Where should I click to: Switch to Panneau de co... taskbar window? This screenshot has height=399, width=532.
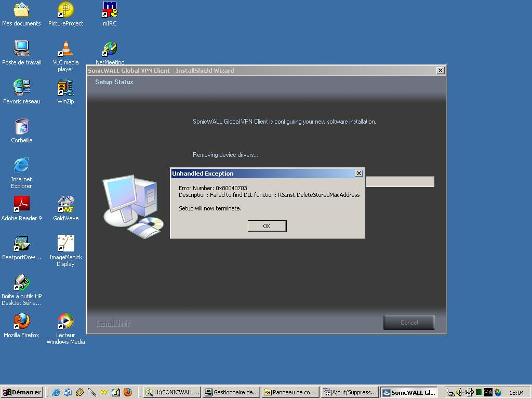pos(291,392)
